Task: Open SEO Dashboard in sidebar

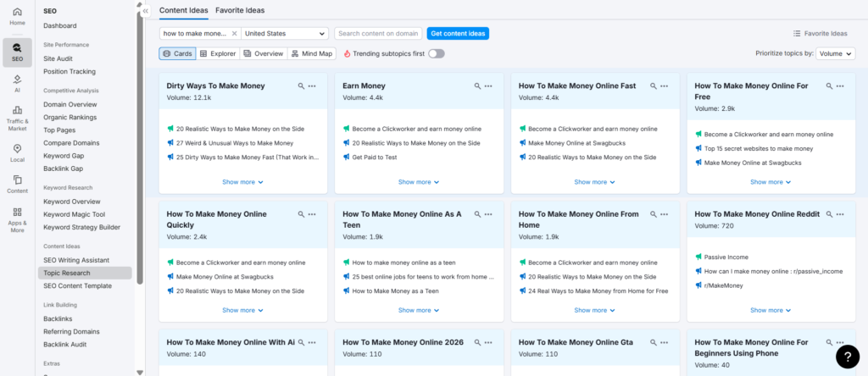Action: click(60, 25)
